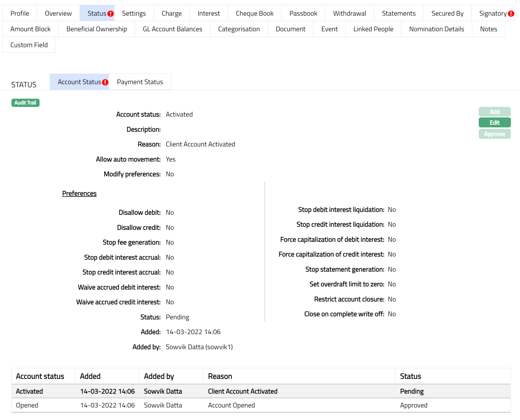520x420 pixels.
Task: Click the red warning icon beside Signatory
Action: click(511, 14)
